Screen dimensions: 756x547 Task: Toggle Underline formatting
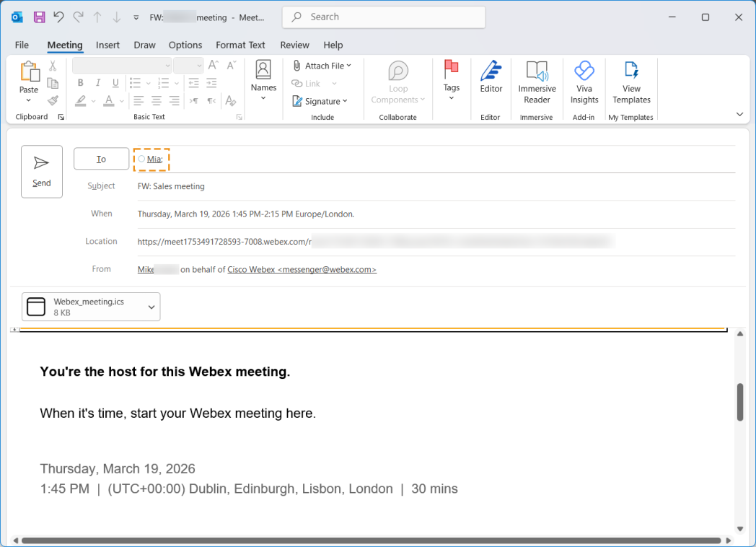coord(114,83)
